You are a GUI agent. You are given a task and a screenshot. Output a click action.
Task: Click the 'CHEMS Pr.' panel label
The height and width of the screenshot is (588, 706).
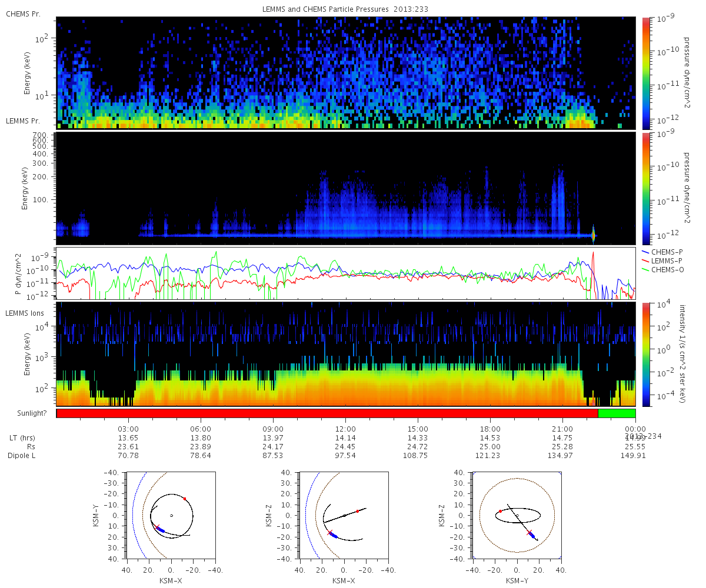click(23, 13)
